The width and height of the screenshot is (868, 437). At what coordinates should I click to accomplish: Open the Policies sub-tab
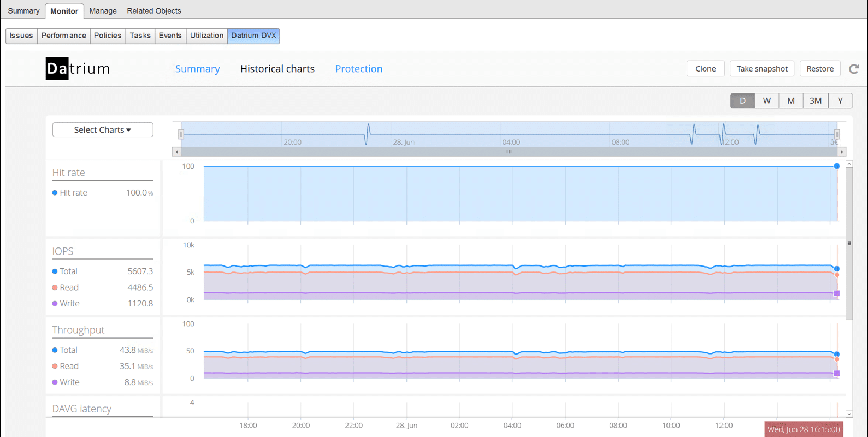(x=108, y=36)
